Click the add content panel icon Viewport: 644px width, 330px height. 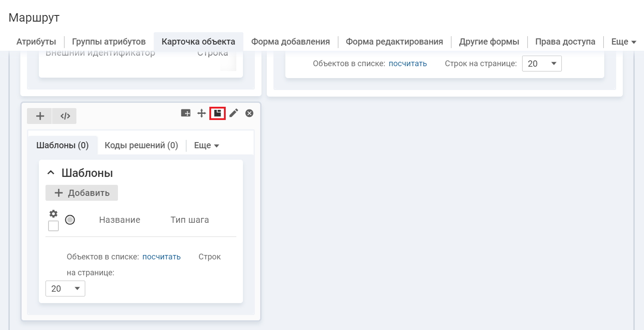pyautogui.click(x=186, y=113)
